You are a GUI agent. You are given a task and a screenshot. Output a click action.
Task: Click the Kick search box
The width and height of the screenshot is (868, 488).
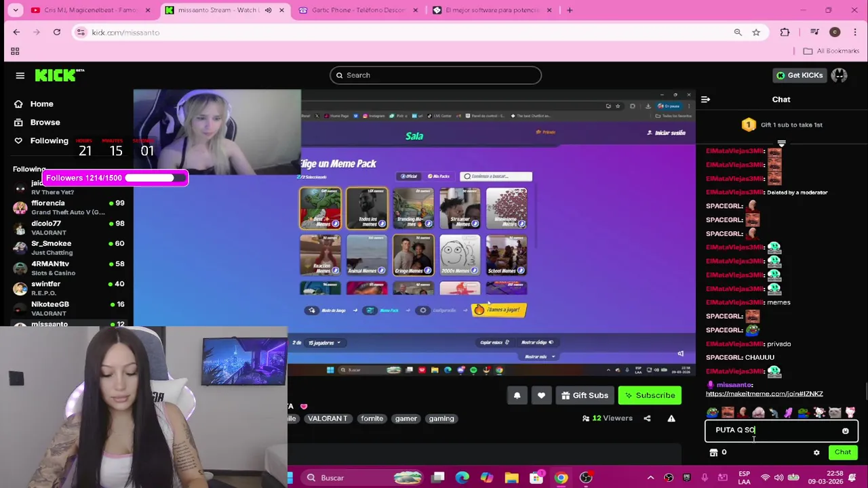[435, 75]
